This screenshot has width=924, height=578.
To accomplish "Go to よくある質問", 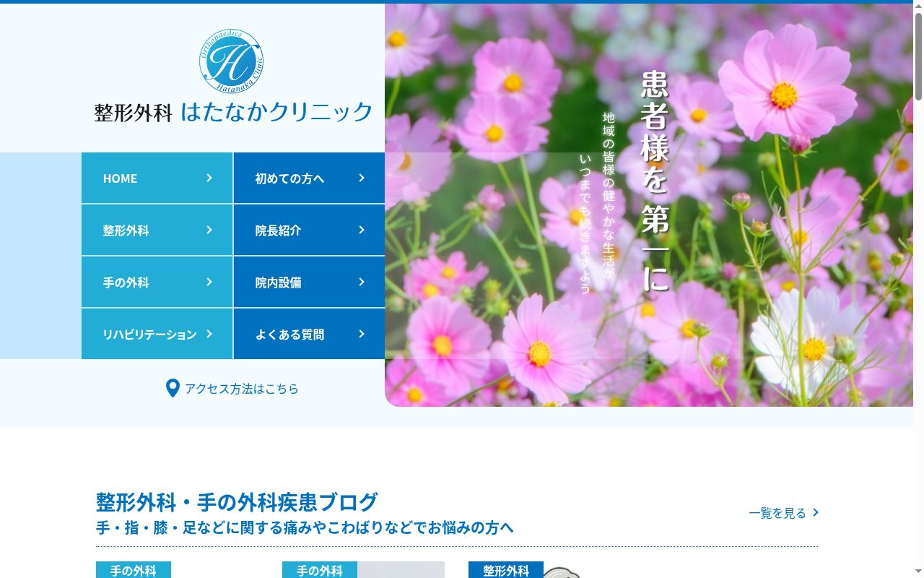I will coord(309,334).
